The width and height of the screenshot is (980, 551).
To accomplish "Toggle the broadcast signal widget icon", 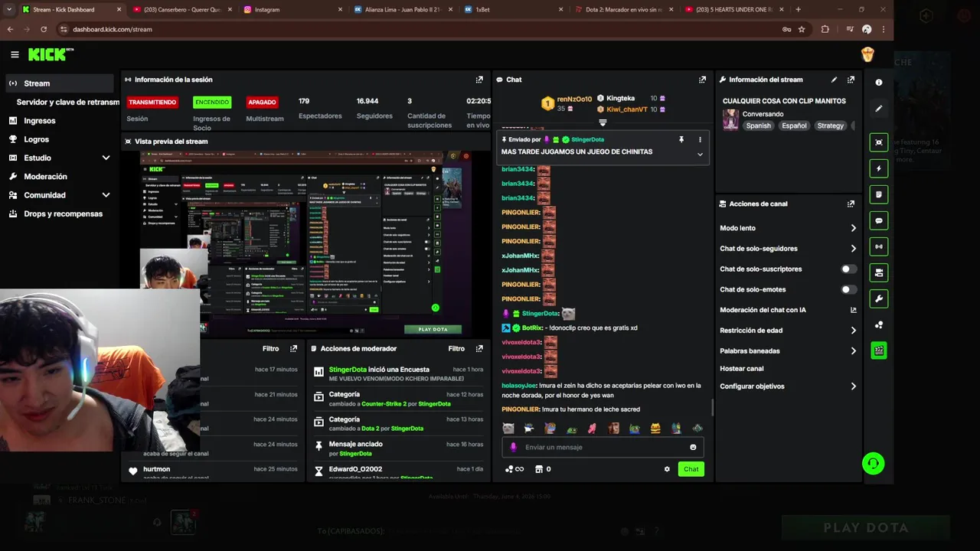I will pyautogui.click(x=879, y=246).
